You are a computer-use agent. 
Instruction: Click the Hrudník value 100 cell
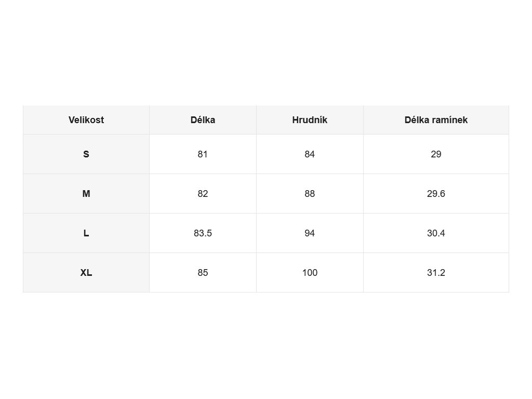pos(310,272)
